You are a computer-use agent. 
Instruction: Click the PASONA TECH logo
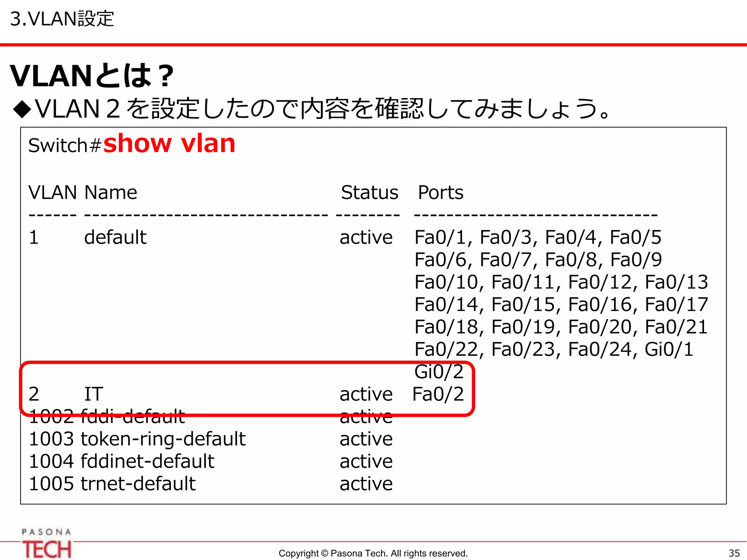(x=47, y=543)
